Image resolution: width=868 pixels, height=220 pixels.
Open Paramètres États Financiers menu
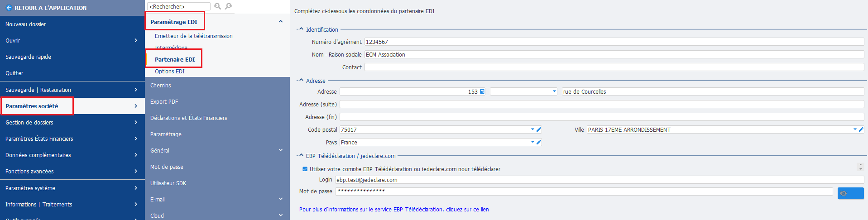pos(72,139)
